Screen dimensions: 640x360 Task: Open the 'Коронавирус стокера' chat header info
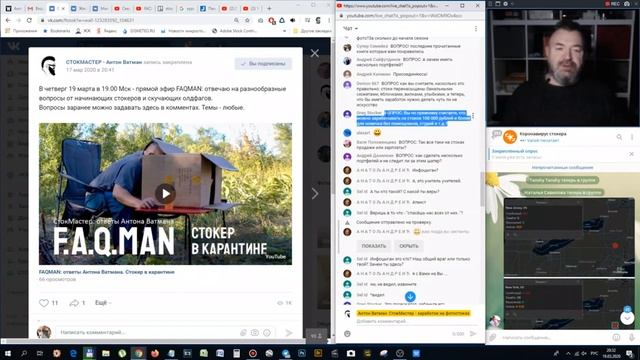click(x=543, y=137)
